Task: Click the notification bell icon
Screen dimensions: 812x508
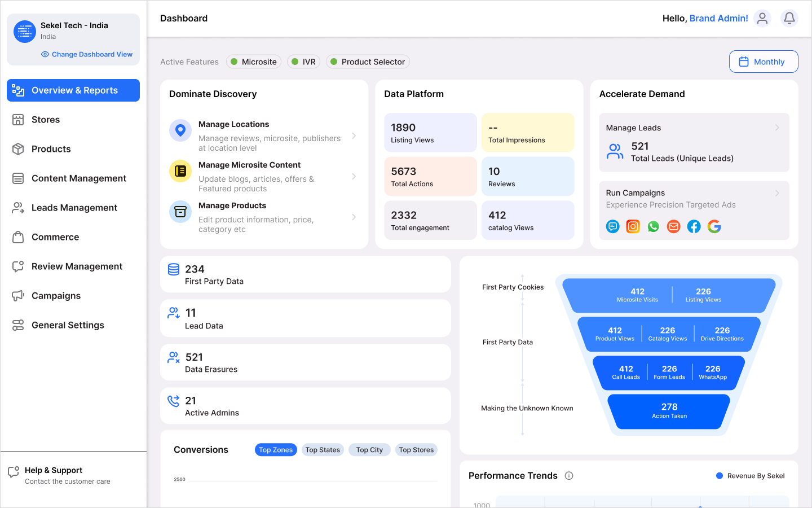Action: point(789,19)
